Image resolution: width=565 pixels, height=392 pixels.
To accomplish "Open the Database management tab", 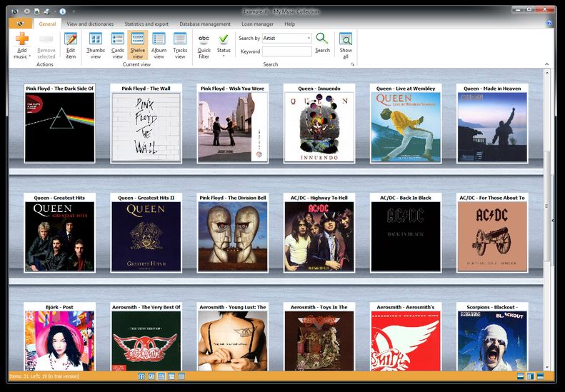I will (x=205, y=24).
